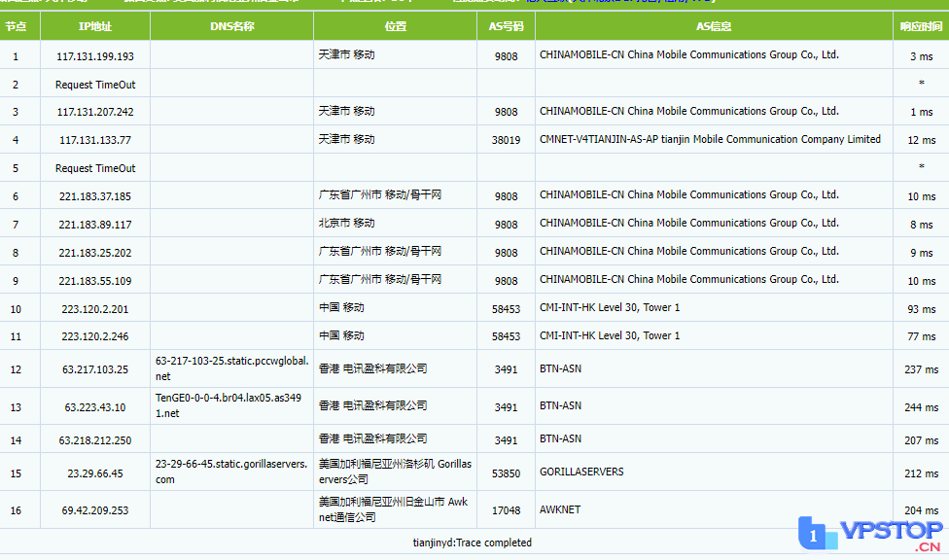Click DNS name 63-217-103-25.static.pccwglobal.net

tap(231, 368)
